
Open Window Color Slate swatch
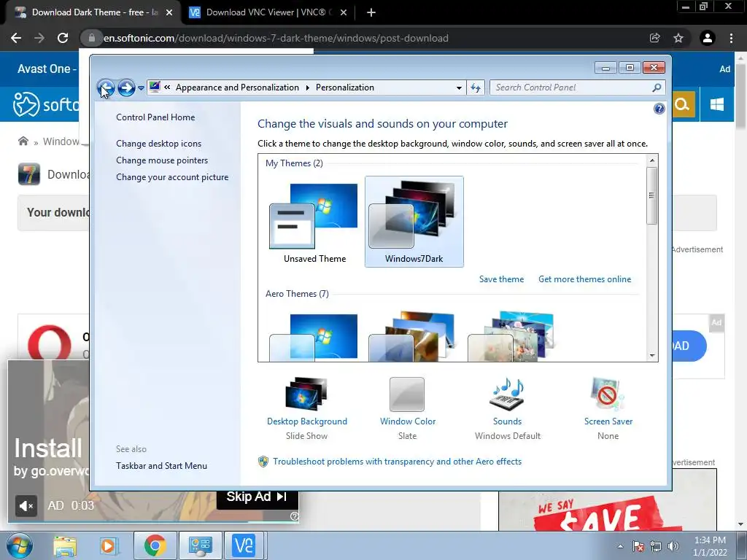point(407,394)
